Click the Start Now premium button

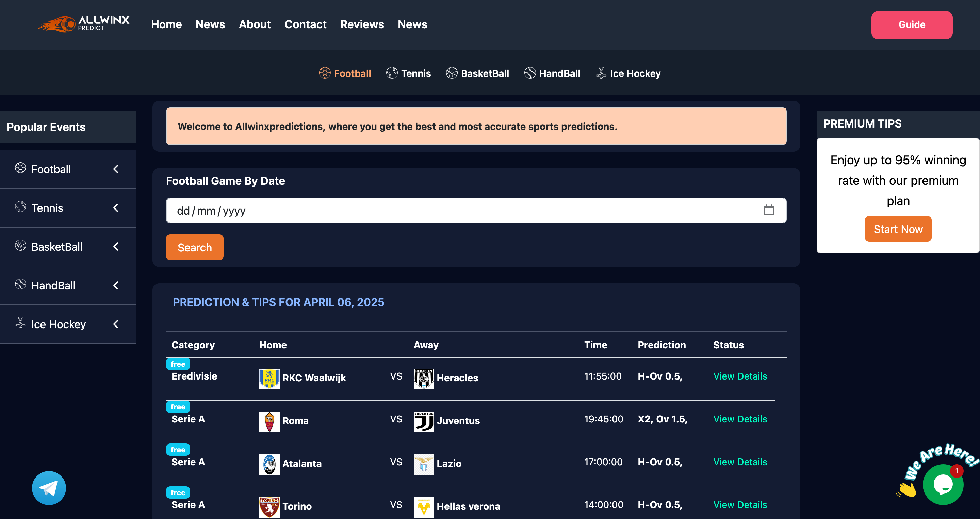898,229
